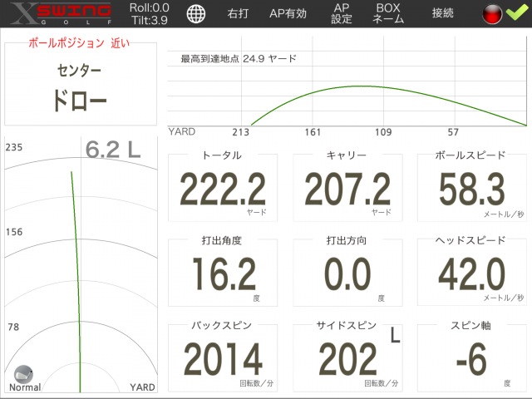This screenshot has width=532, height=399.
Task: Select the ヘッドスピード 42.0 panel
Action: 471,273
